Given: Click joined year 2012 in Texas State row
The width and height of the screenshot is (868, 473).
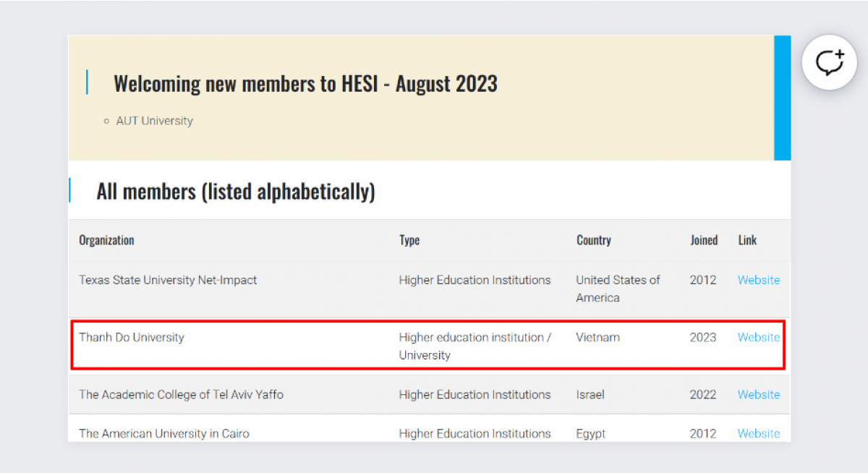Looking at the screenshot, I should (x=703, y=280).
